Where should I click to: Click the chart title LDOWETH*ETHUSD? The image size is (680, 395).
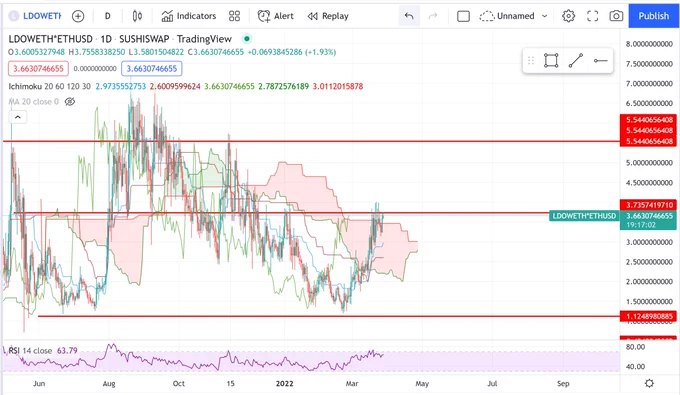click(x=50, y=39)
